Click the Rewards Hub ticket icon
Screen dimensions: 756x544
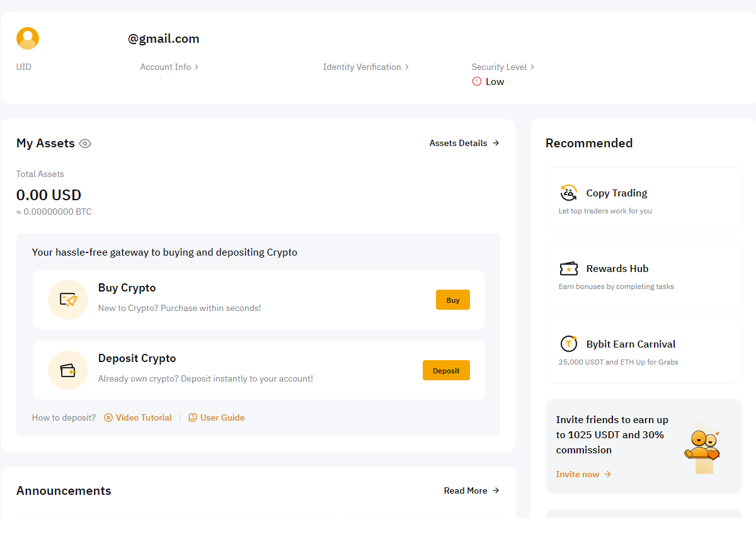(568, 269)
